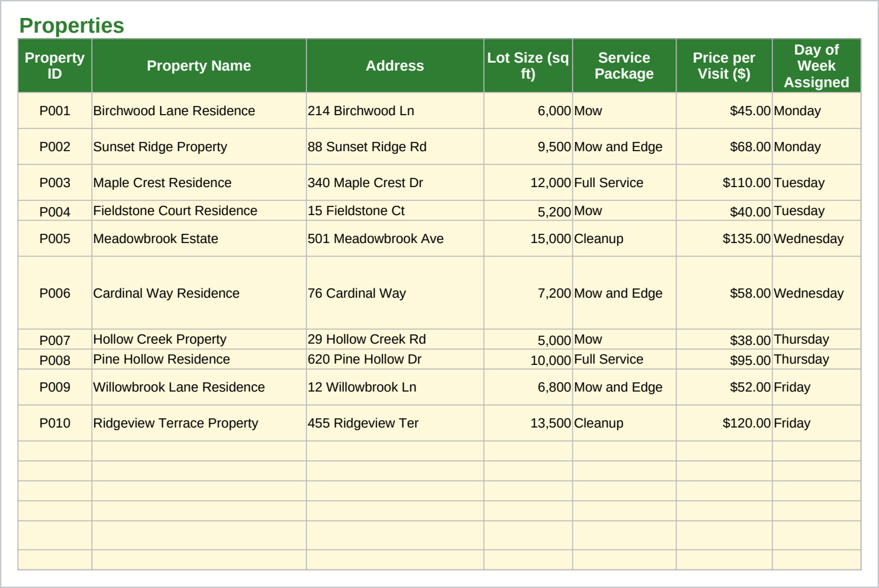Select the 12,000 lot size cell

point(528,183)
